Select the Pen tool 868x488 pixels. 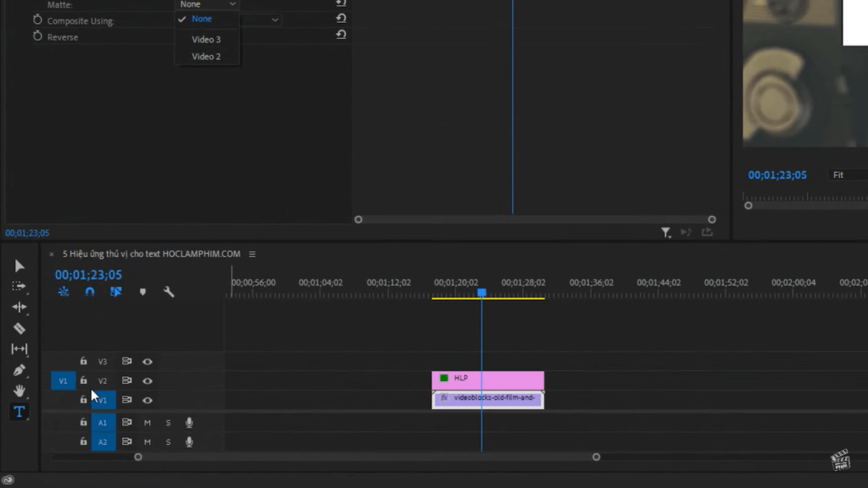pyautogui.click(x=19, y=370)
